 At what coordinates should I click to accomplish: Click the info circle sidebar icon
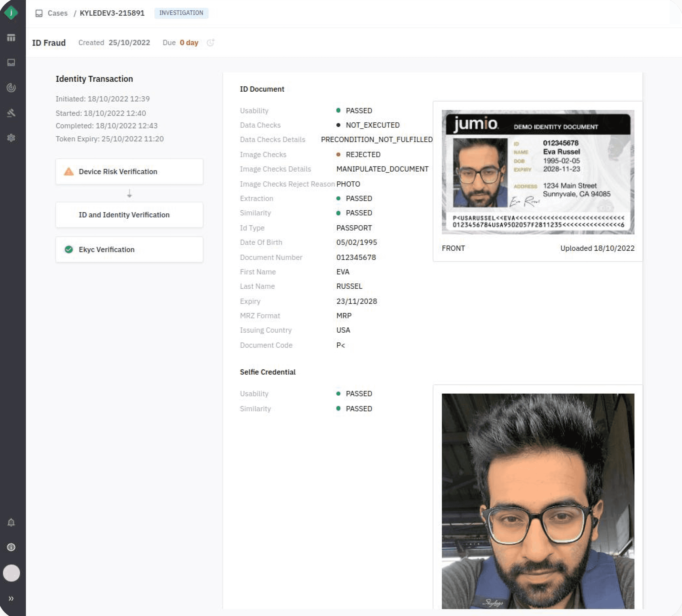tap(11, 547)
